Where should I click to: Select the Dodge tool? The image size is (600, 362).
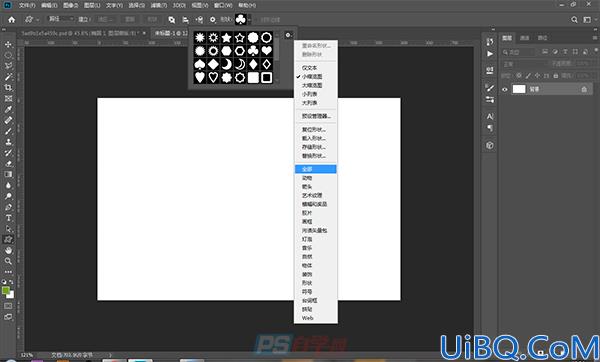[8, 196]
